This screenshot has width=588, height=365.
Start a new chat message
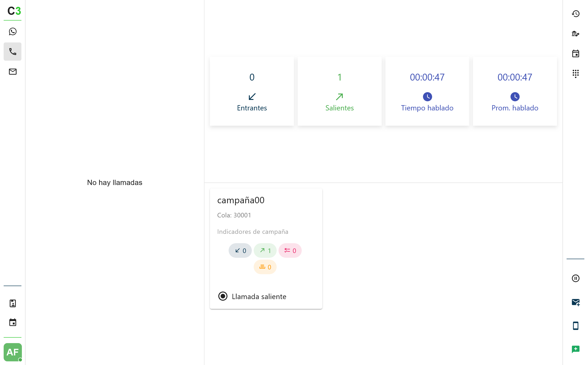click(575, 349)
